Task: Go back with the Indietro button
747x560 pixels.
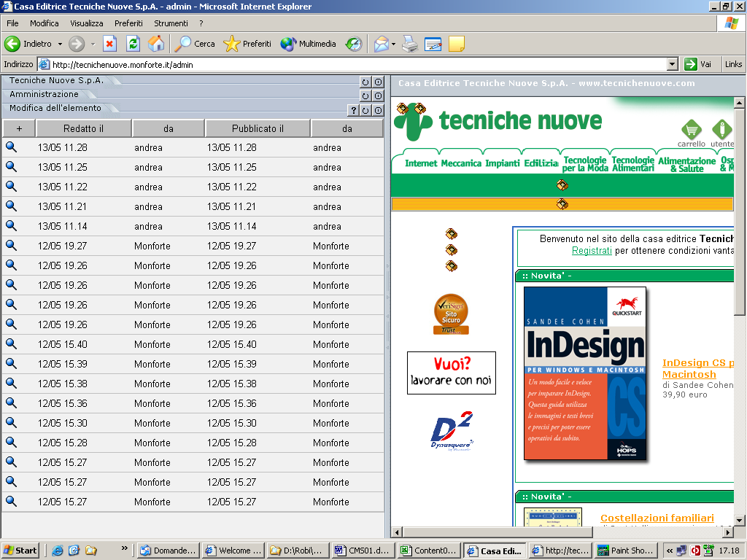Action: coord(28,44)
